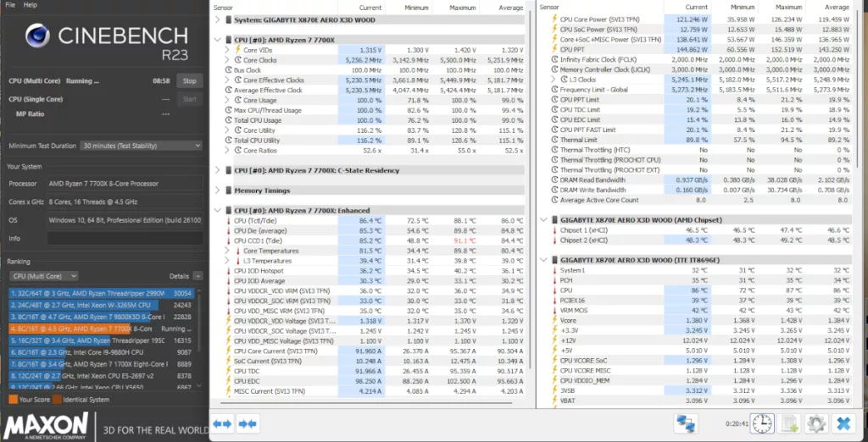Click the lightning icon beside VBAT
The image size is (868, 442).
555,401
